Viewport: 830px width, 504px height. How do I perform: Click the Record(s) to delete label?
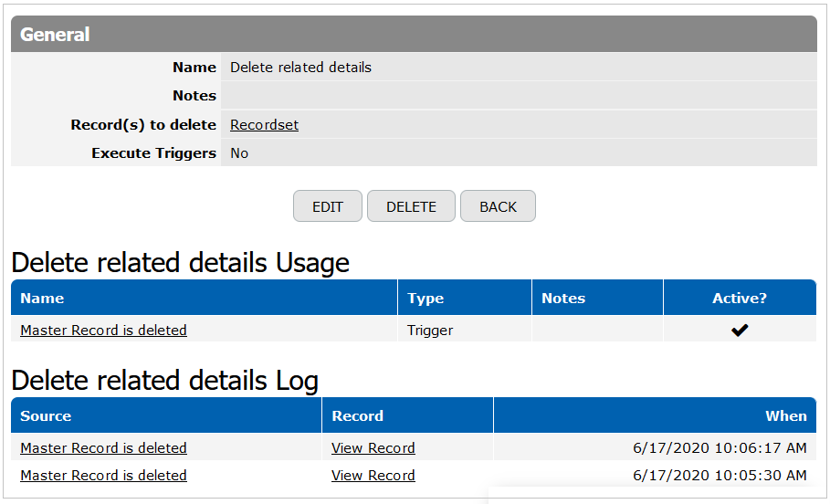(x=143, y=125)
